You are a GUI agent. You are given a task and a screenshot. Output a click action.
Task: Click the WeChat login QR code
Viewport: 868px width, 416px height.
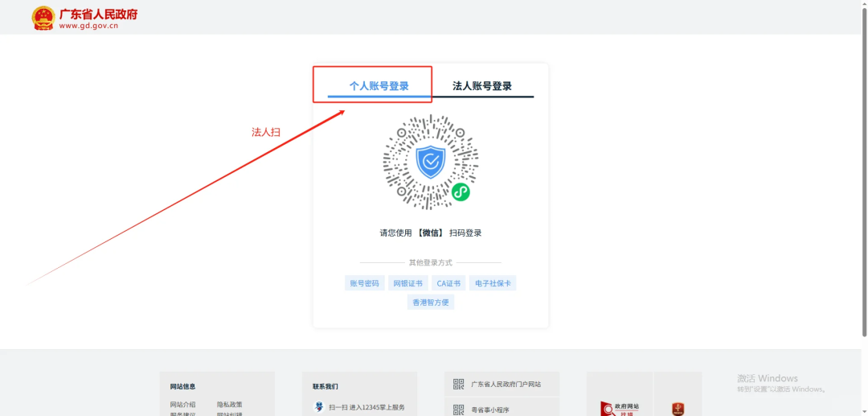coord(431,163)
